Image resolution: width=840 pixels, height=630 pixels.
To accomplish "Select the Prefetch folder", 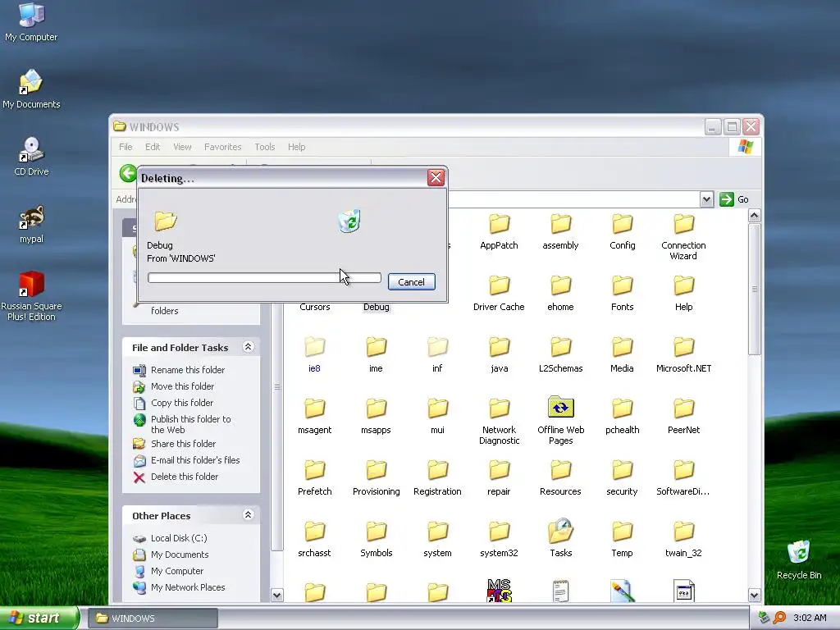I will click(x=314, y=478).
